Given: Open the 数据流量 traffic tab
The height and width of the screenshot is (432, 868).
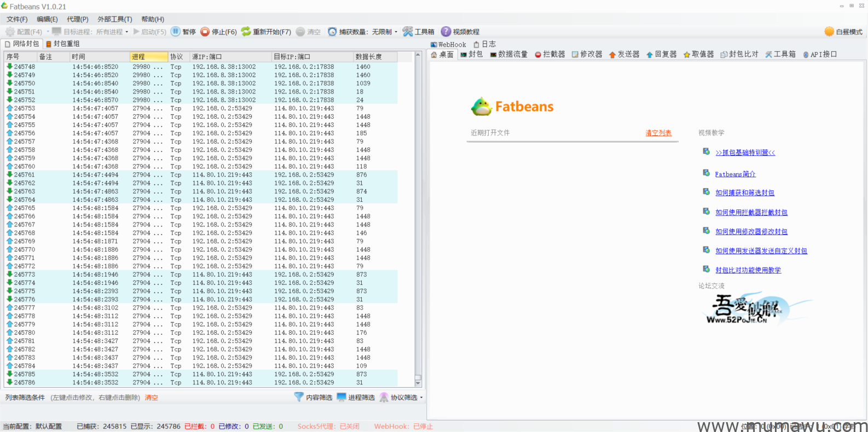Looking at the screenshot, I should click(509, 54).
